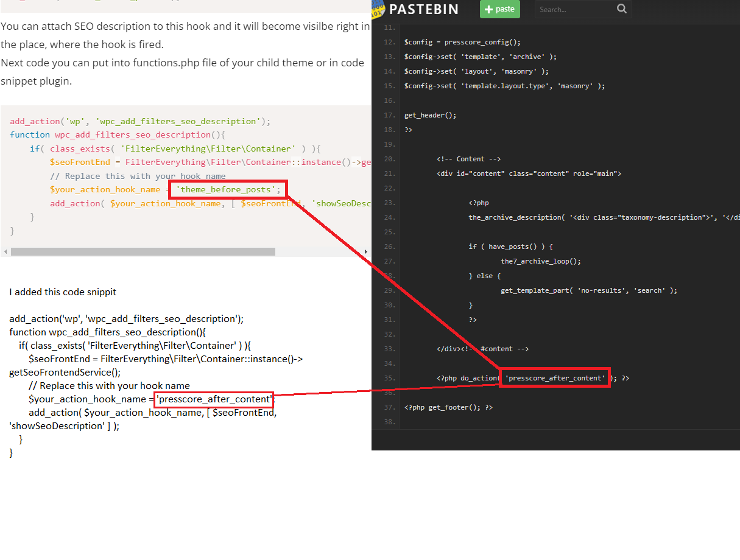Click the line "$config->set( 'layout', 'masonry' );"
740x560 pixels.
(x=476, y=71)
